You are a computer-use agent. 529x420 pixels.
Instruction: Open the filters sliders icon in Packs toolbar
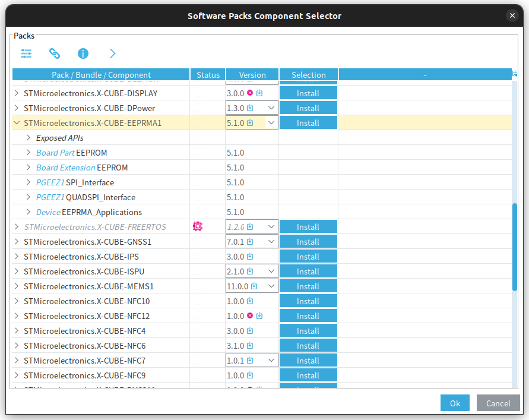click(26, 53)
